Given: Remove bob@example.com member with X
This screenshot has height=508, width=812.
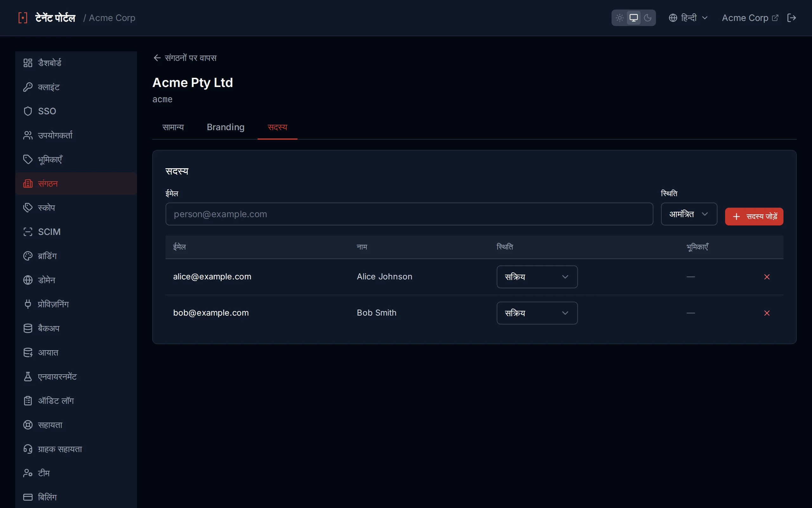Looking at the screenshot, I should [767, 313].
